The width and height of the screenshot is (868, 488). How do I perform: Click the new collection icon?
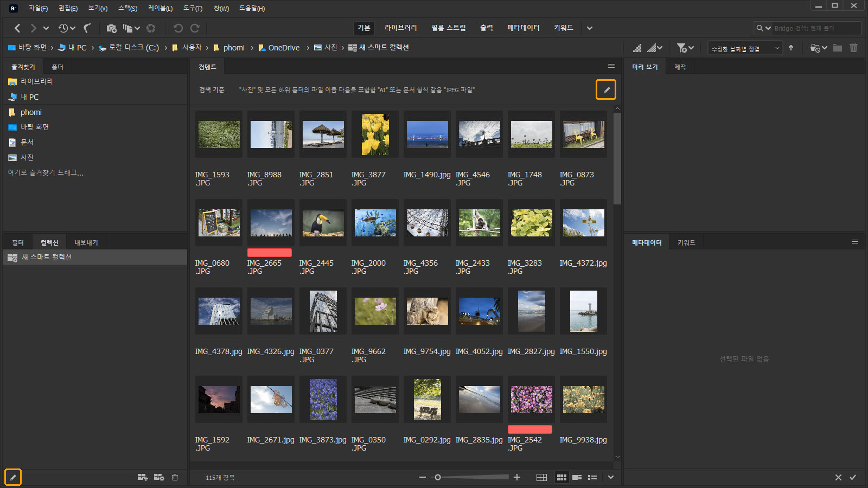pyautogui.click(x=143, y=477)
